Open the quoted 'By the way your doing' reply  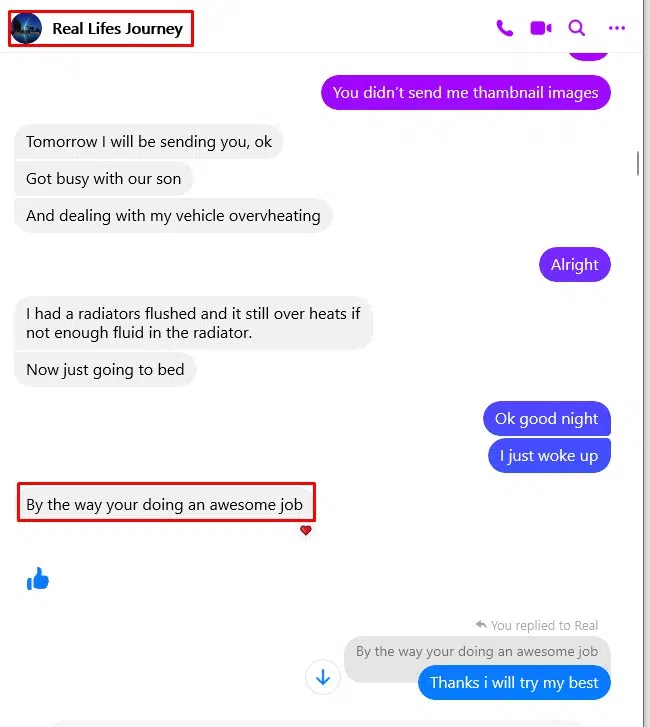click(x=477, y=651)
